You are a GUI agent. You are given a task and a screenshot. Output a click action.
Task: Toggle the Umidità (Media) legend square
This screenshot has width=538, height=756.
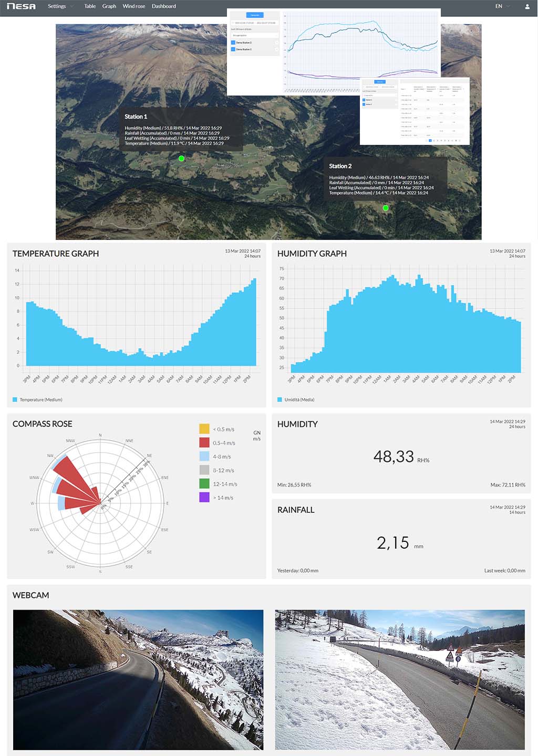click(280, 400)
